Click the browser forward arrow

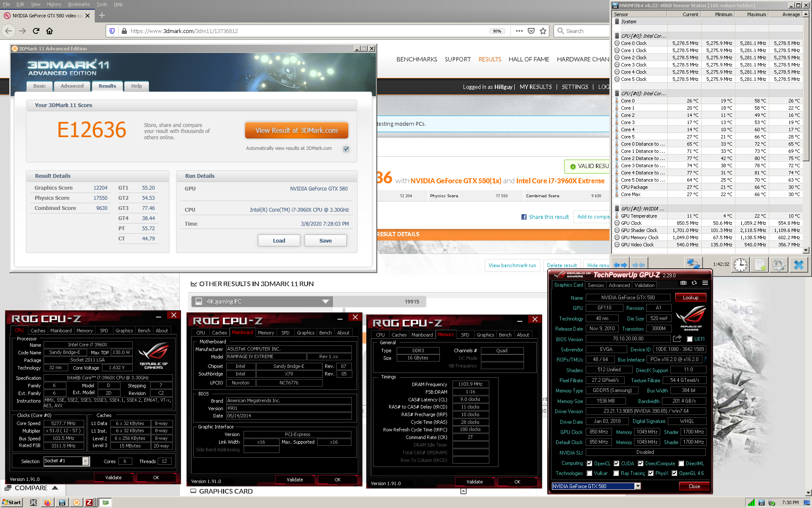click(x=22, y=31)
